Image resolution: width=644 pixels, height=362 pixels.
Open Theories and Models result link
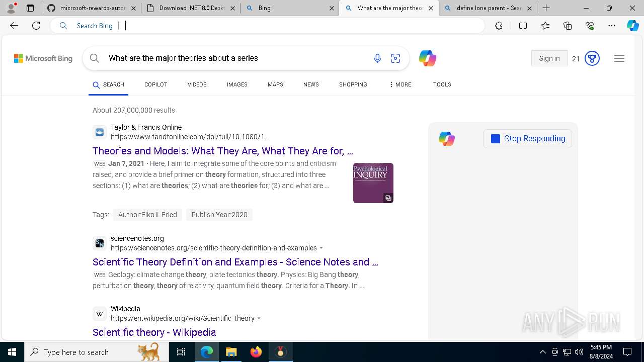click(x=223, y=151)
